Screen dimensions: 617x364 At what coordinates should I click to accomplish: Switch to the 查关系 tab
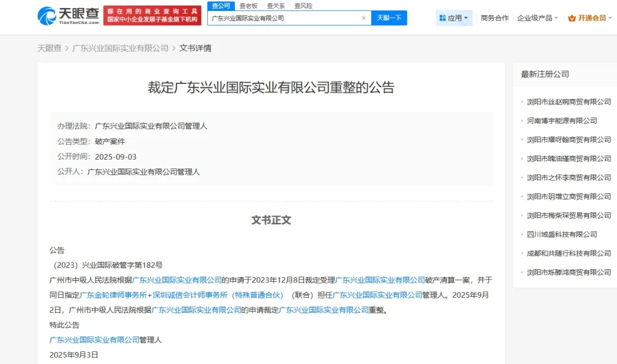[x=276, y=6]
